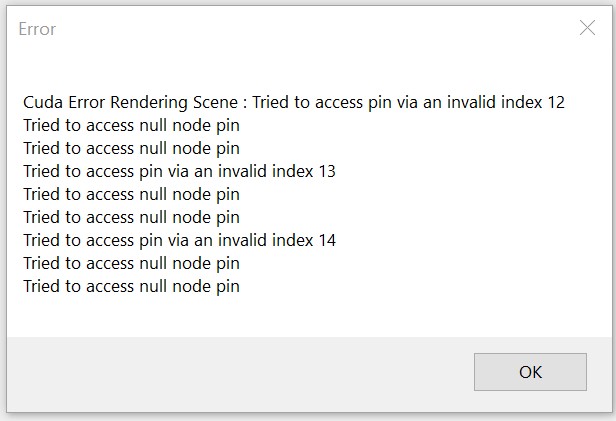
Task: Click the "Error" title text
Action: 38,29
